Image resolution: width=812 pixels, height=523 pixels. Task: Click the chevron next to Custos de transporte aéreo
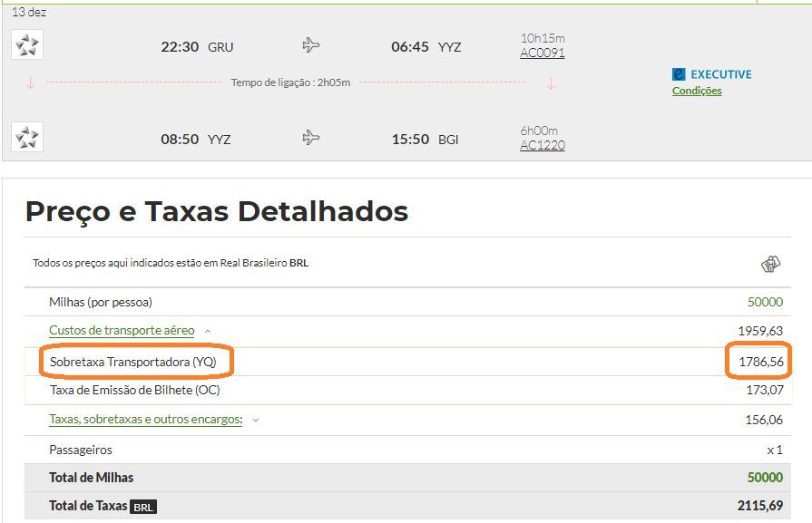(208, 331)
